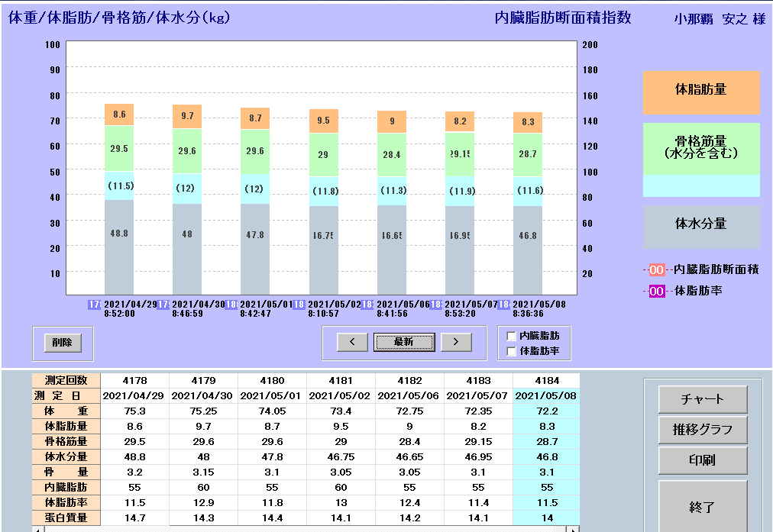Click the purple 体脂肪率 legend marker
This screenshot has height=532, width=773.
coord(656,291)
